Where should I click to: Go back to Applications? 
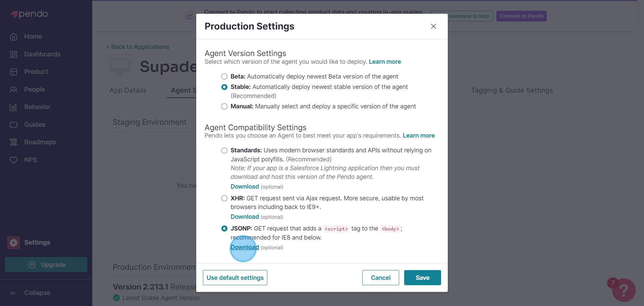coord(138,47)
